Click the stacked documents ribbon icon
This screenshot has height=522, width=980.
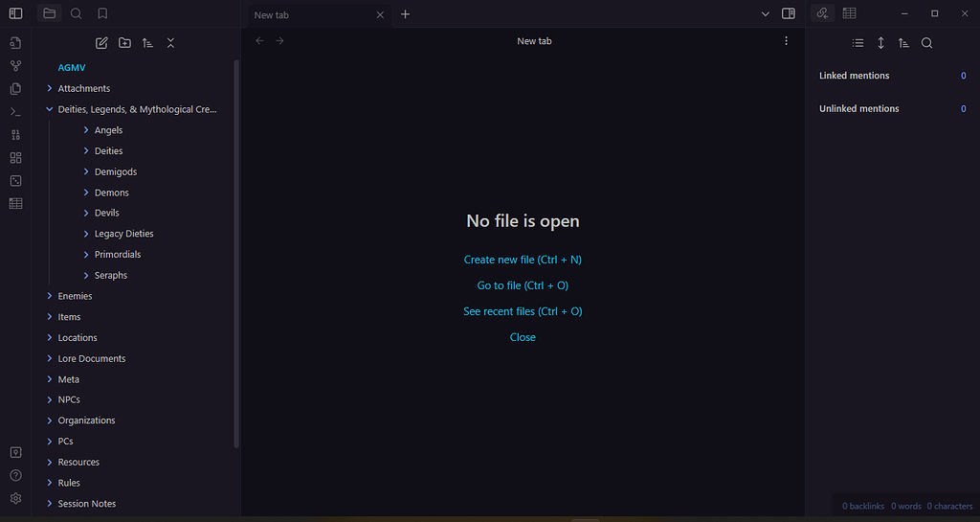[15, 89]
